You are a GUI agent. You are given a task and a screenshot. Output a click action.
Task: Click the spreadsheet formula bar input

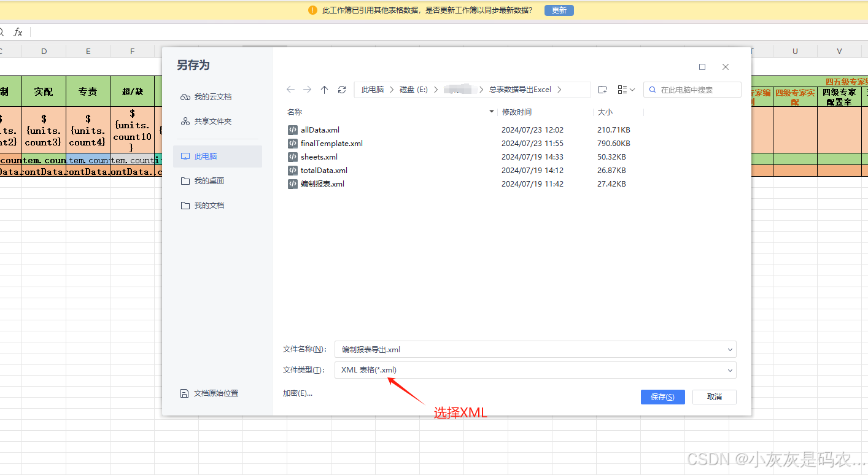coord(448,32)
